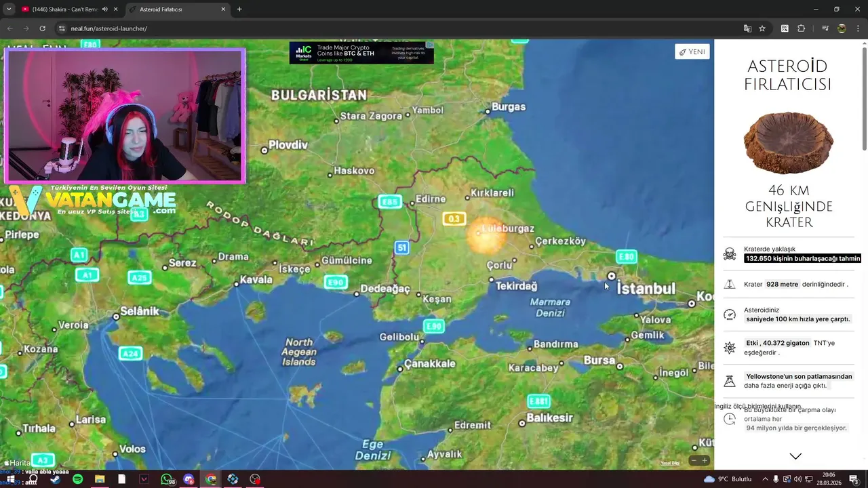Image resolution: width=868 pixels, height=488 pixels.
Task: Click the speedometer impact speed icon
Action: pos(730,314)
